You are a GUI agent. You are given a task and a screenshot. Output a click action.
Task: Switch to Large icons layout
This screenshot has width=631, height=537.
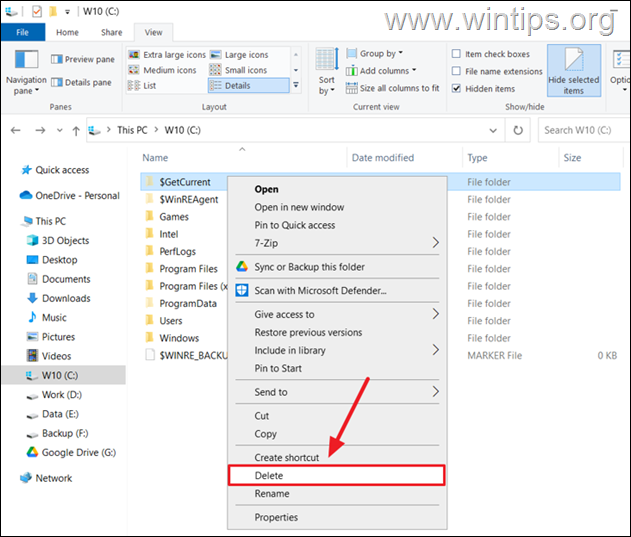[239, 54]
